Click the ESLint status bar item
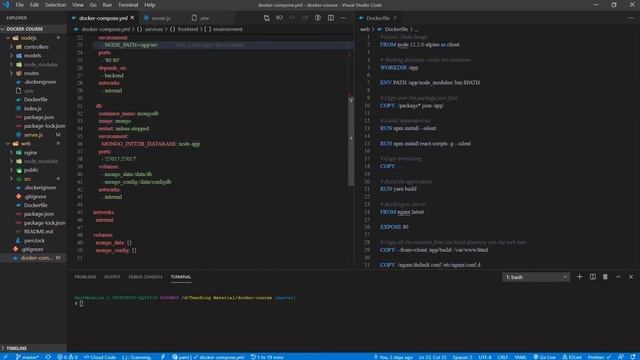The image size is (640, 360). (572, 357)
